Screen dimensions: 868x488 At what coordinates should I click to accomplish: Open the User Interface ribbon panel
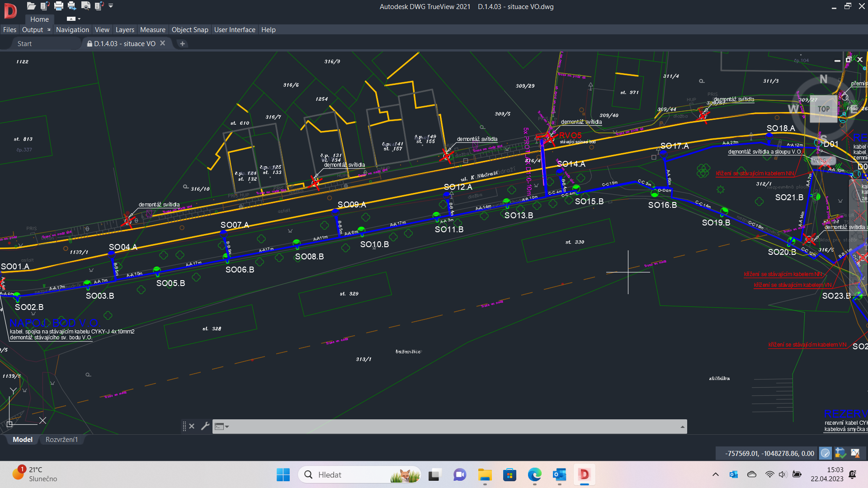pos(235,29)
